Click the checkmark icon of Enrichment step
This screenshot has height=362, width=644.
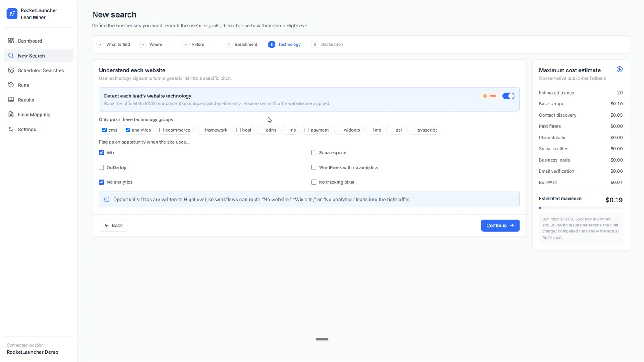229,45
